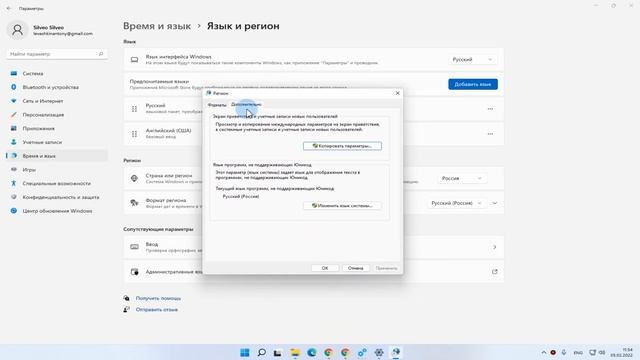Screen dimensions: 640x360
Task: Select the Дополнительно tab in Регион dialog
Action: [x=246, y=104]
